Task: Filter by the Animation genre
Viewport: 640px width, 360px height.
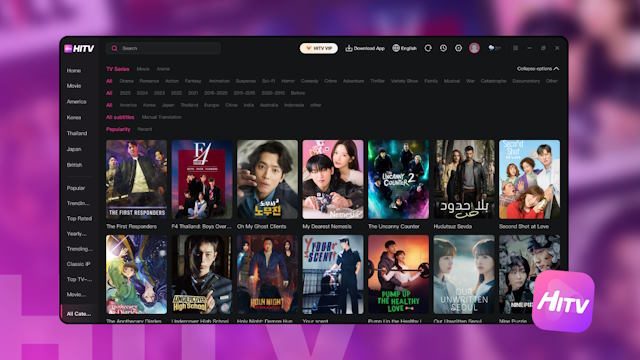Action: click(219, 81)
